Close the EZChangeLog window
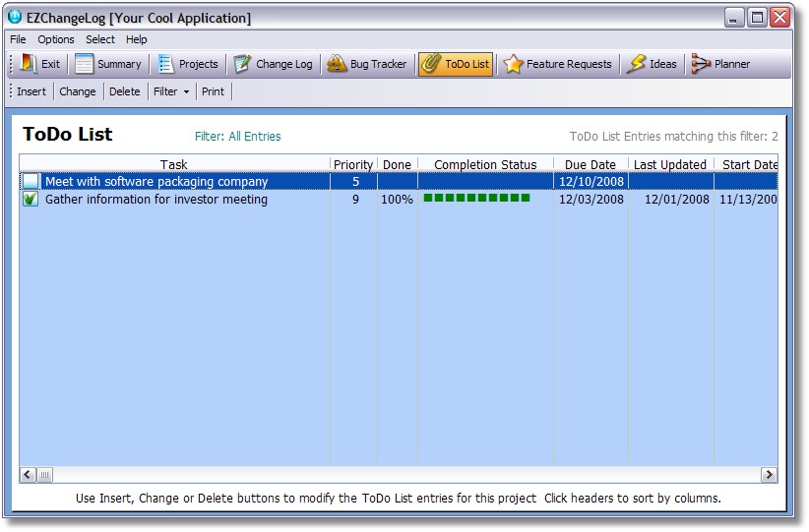The image size is (809, 532). (780, 18)
